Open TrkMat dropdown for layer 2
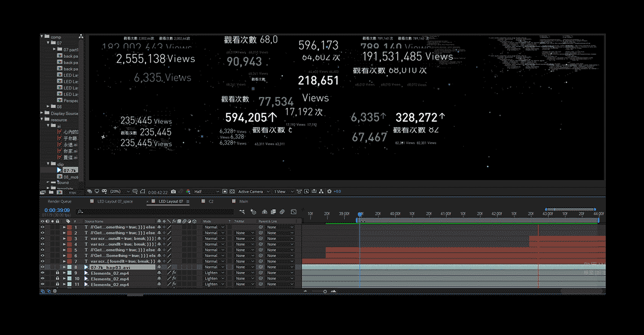The image size is (644, 335). pos(244,233)
